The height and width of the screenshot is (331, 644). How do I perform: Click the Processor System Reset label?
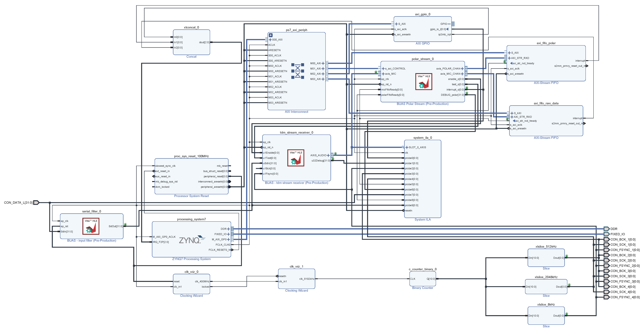191,196
